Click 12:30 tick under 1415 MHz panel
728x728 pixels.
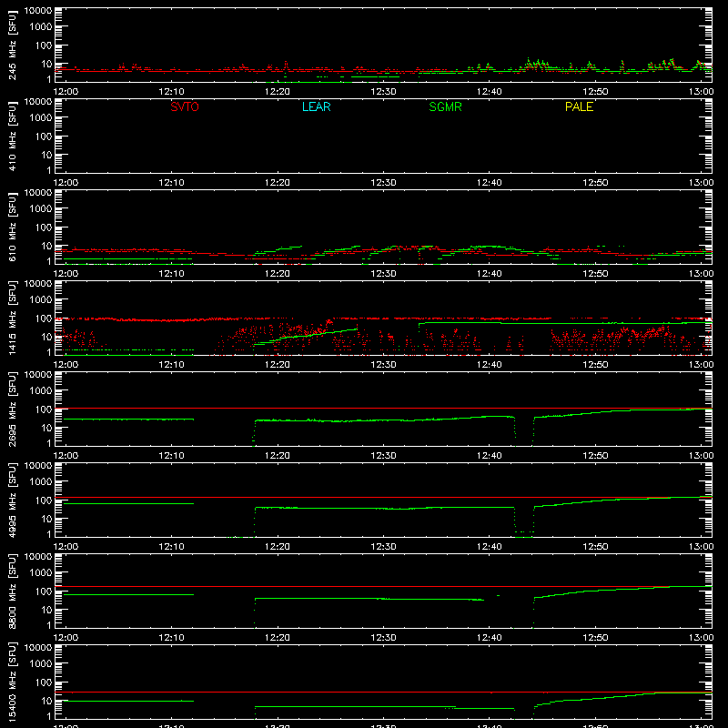point(383,365)
